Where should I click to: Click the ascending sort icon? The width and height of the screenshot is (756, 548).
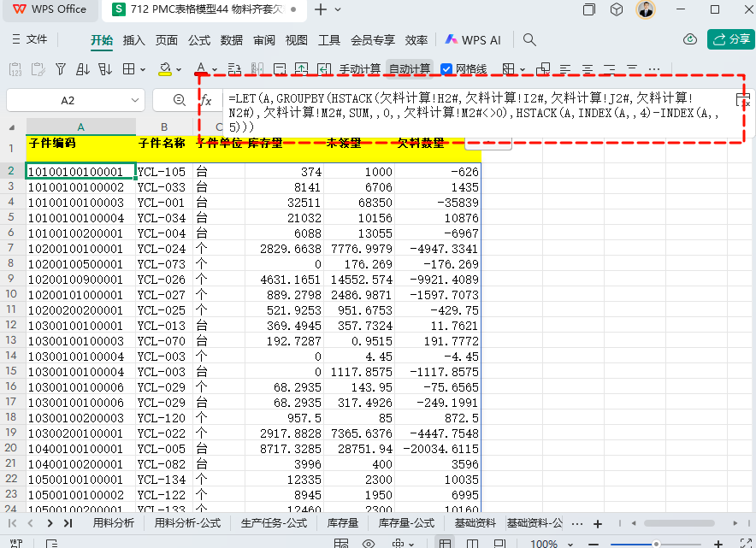pos(82,69)
